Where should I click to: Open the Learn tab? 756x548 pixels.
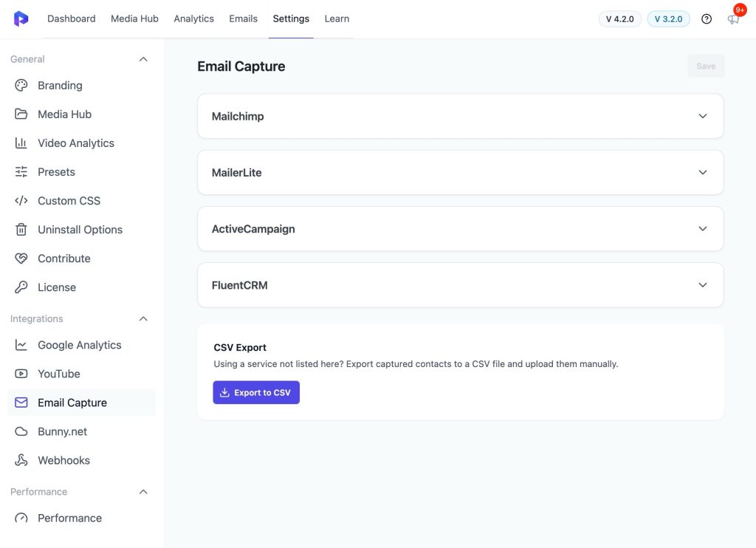[x=337, y=18]
